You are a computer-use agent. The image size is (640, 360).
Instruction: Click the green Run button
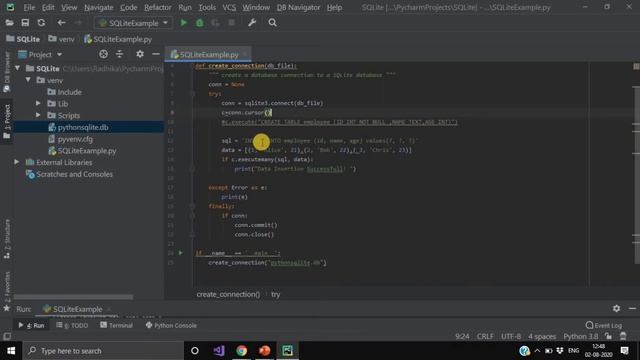[x=184, y=23]
